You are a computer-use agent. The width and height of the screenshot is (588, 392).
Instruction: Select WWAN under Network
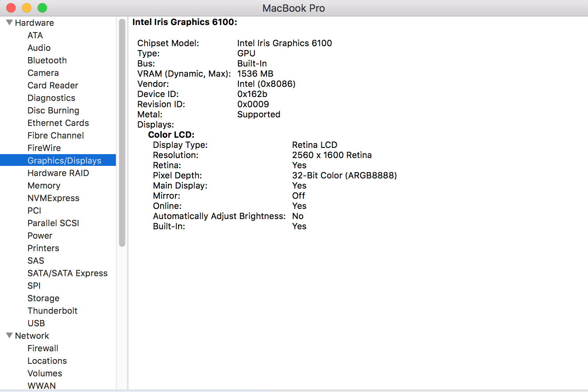pyautogui.click(x=41, y=386)
